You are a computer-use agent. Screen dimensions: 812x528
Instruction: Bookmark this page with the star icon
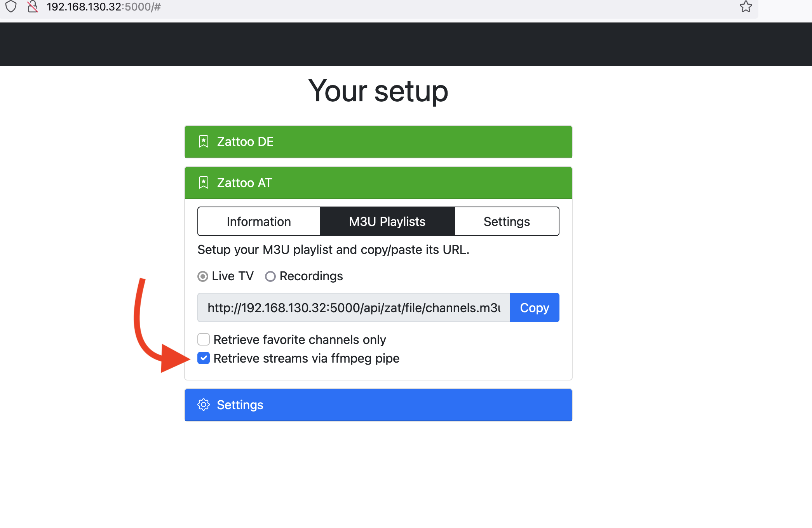[746, 7]
